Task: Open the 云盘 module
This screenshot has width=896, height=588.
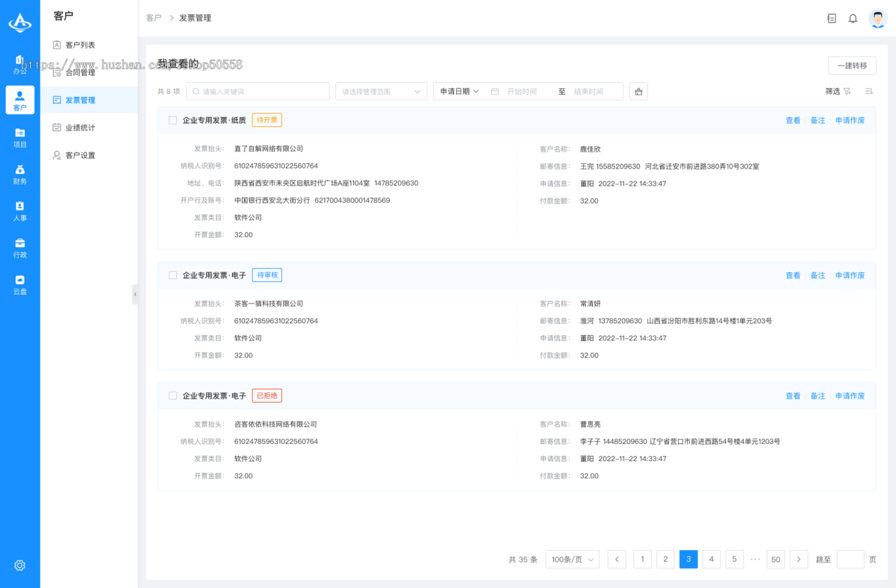Action: tap(20, 284)
